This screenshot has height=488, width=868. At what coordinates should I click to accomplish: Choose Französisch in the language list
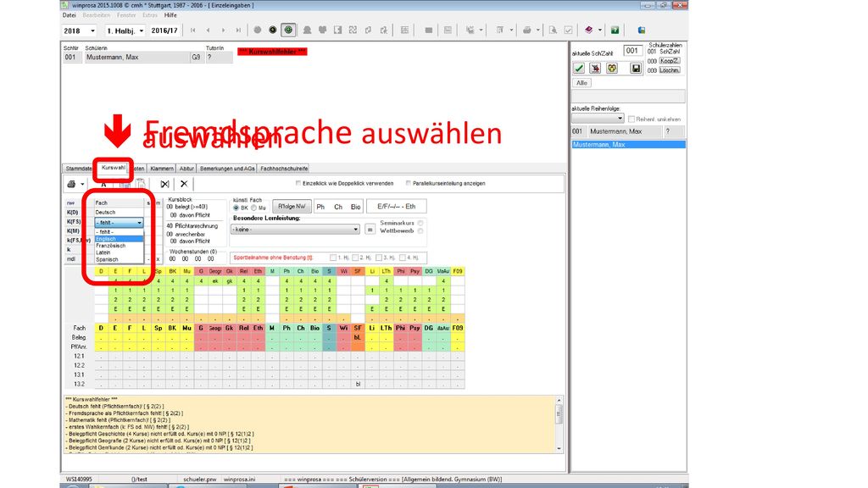119,246
